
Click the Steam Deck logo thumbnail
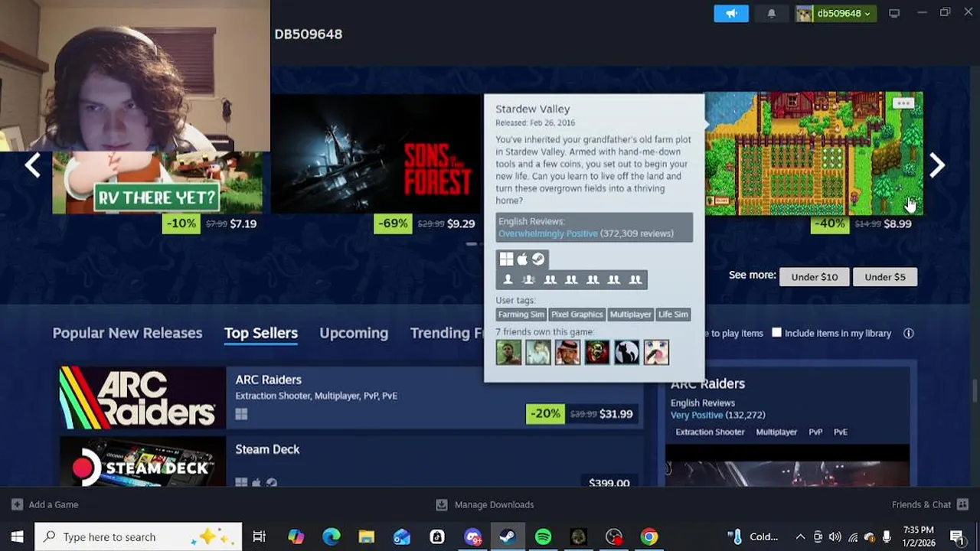coord(142,461)
